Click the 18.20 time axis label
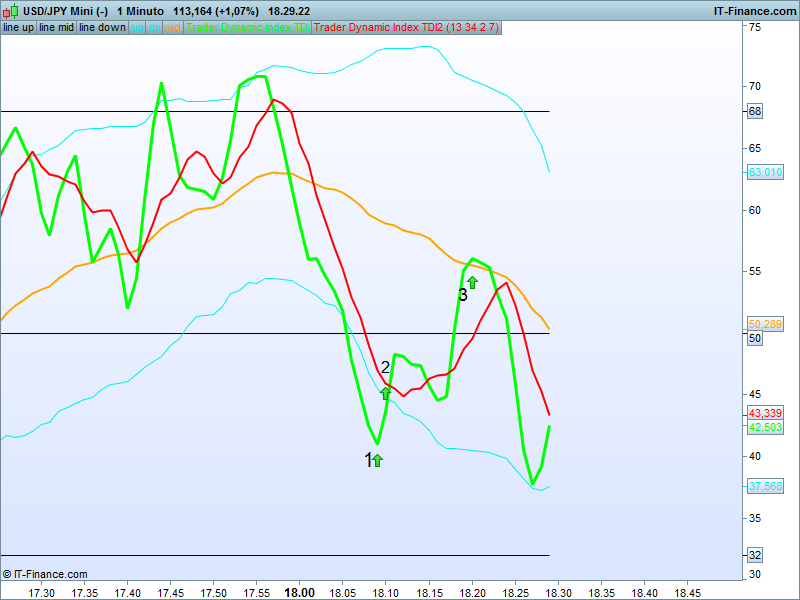800x600 pixels. pyautogui.click(x=472, y=593)
